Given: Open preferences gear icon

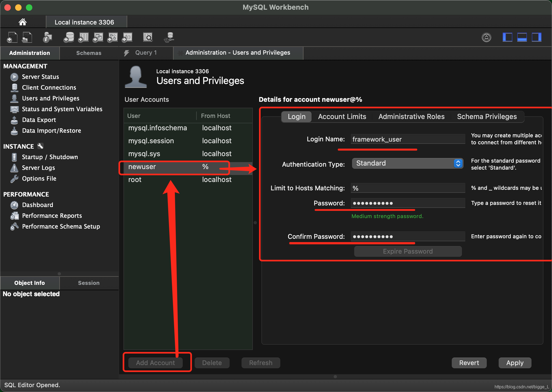Looking at the screenshot, I should 487,37.
